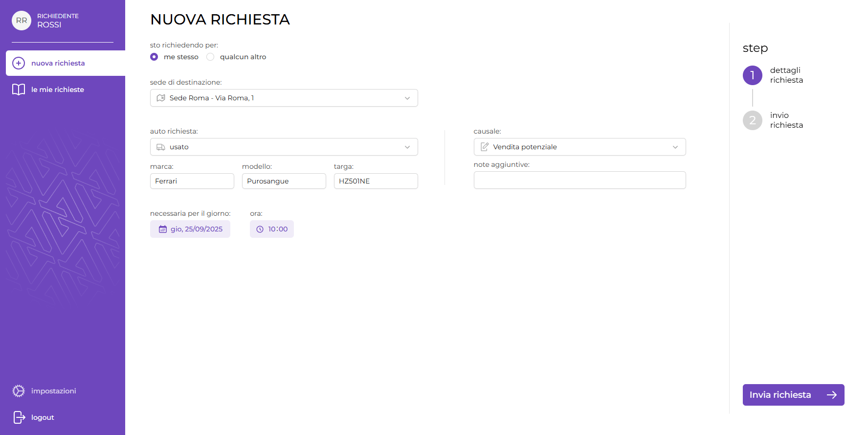This screenshot has width=868, height=435.
Task: Click the pencil icon in the causale field
Action: click(x=485, y=147)
